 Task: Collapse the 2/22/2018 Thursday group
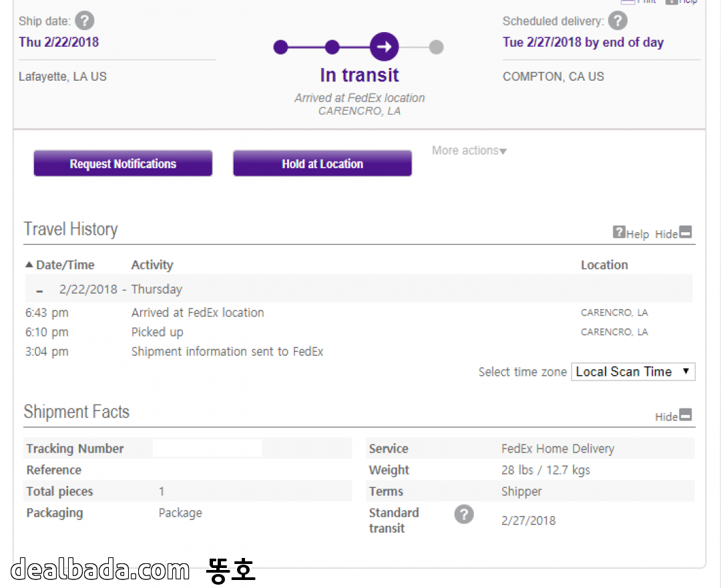[x=40, y=290]
